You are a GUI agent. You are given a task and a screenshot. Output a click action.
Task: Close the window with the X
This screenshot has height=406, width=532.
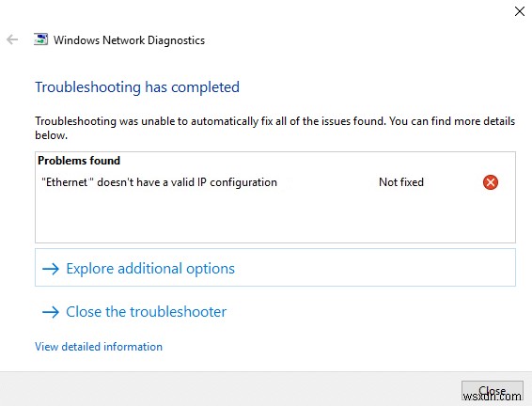(520, 11)
